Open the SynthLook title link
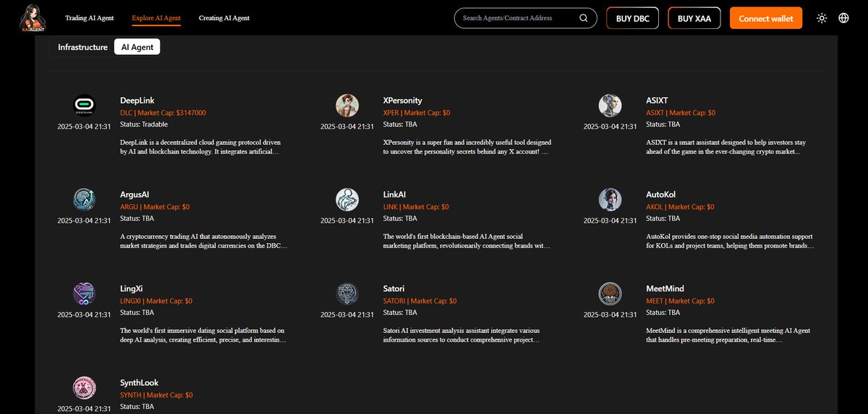Screen dimensions: 868x414 [139, 383]
